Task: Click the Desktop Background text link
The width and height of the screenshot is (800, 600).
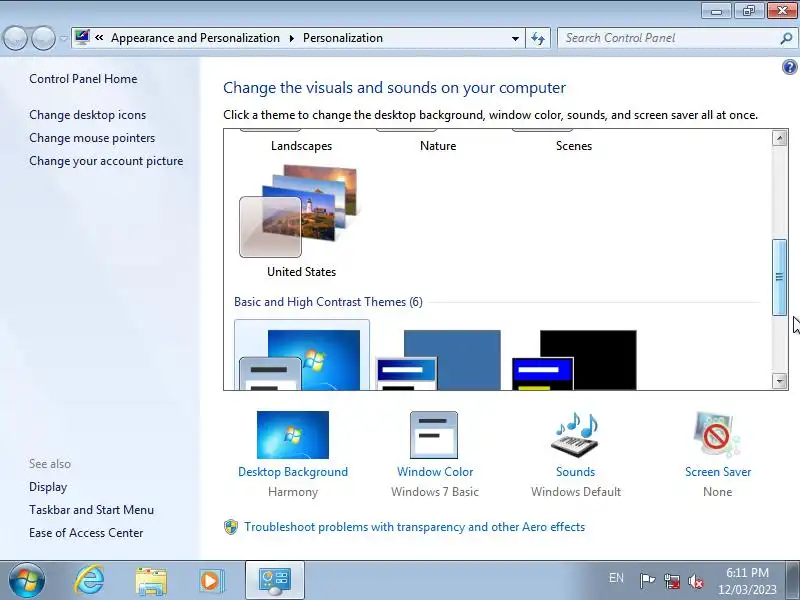Action: tap(293, 472)
